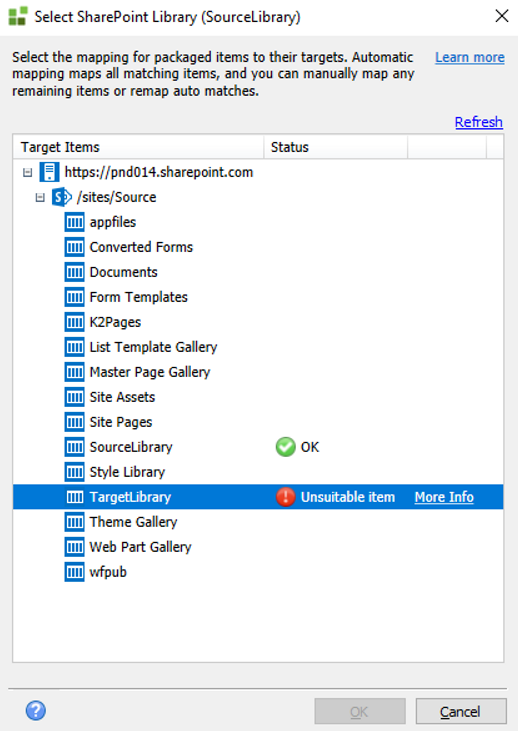Viewport: 518px width, 731px height.
Task: Click the red Unsuitable item error icon
Action: [285, 497]
